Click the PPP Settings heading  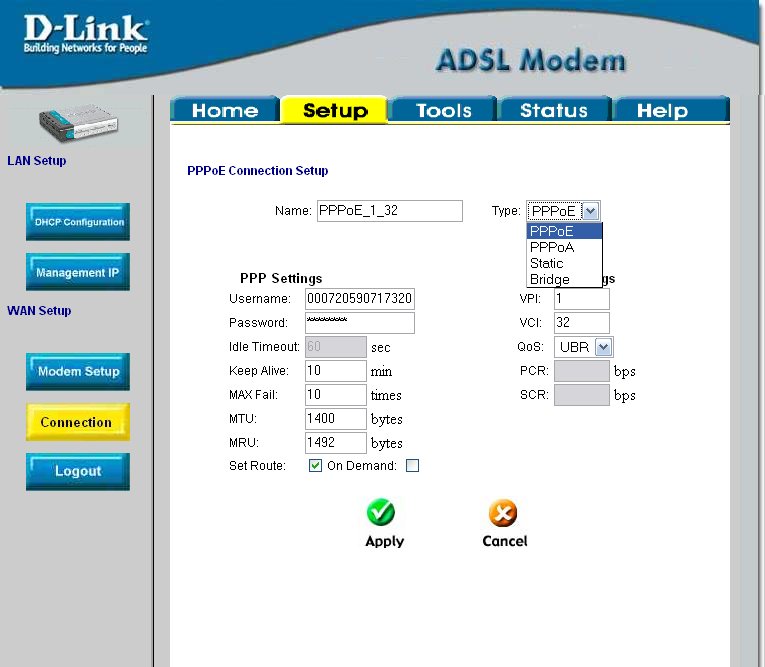click(281, 278)
